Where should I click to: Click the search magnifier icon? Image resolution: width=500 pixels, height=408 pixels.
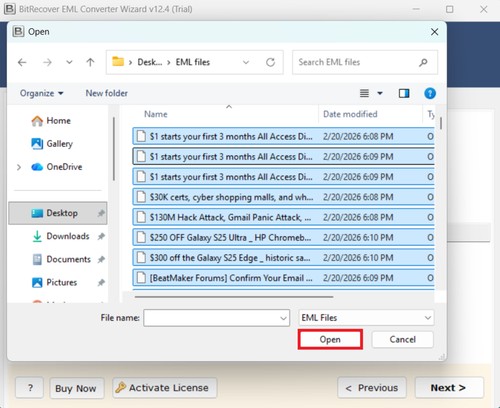pos(423,62)
